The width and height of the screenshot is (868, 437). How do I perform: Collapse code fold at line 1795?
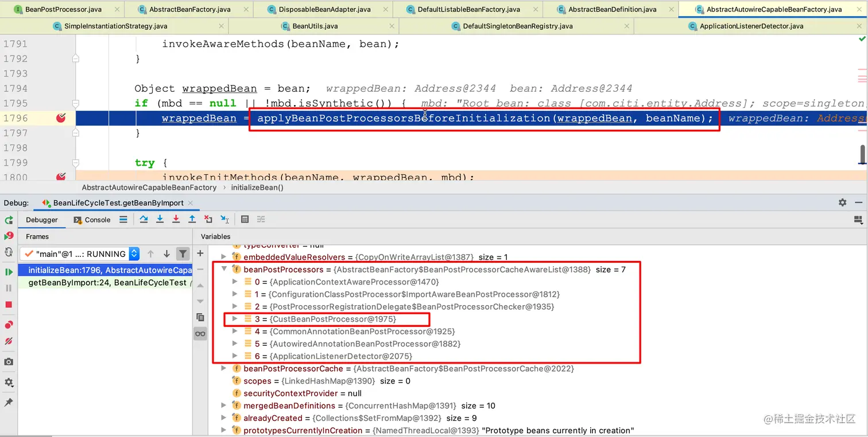pos(75,103)
